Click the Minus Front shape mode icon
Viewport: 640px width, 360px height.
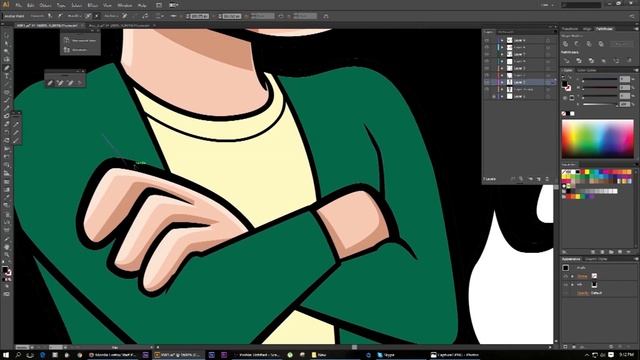[x=577, y=44]
